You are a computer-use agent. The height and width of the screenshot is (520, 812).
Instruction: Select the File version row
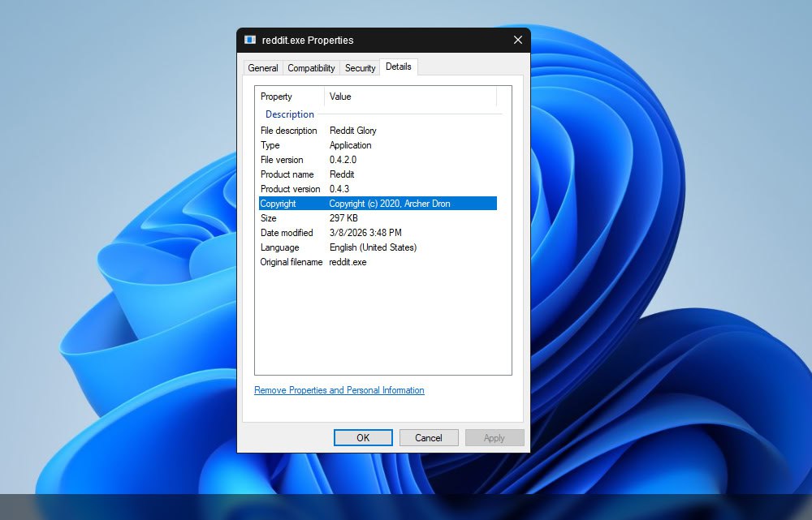(x=378, y=159)
